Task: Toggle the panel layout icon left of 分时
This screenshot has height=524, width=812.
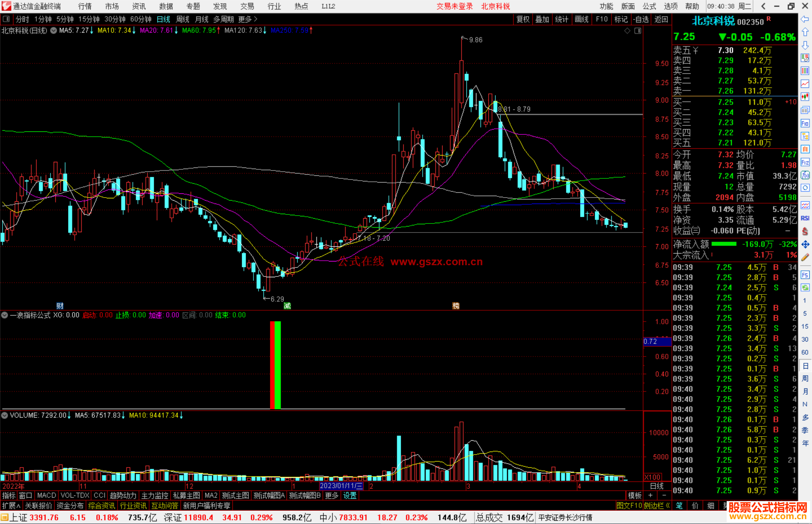Action: pos(6,19)
